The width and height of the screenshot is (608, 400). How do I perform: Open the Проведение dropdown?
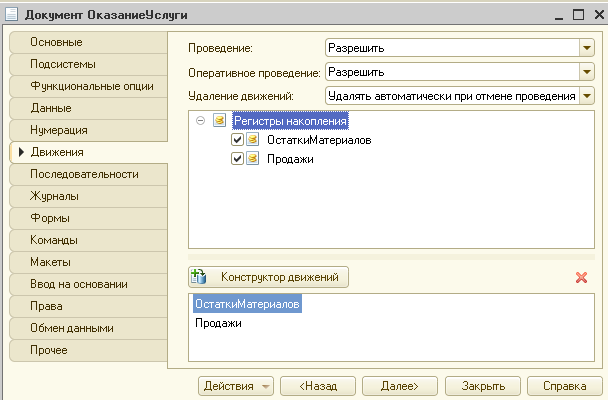[x=587, y=48]
